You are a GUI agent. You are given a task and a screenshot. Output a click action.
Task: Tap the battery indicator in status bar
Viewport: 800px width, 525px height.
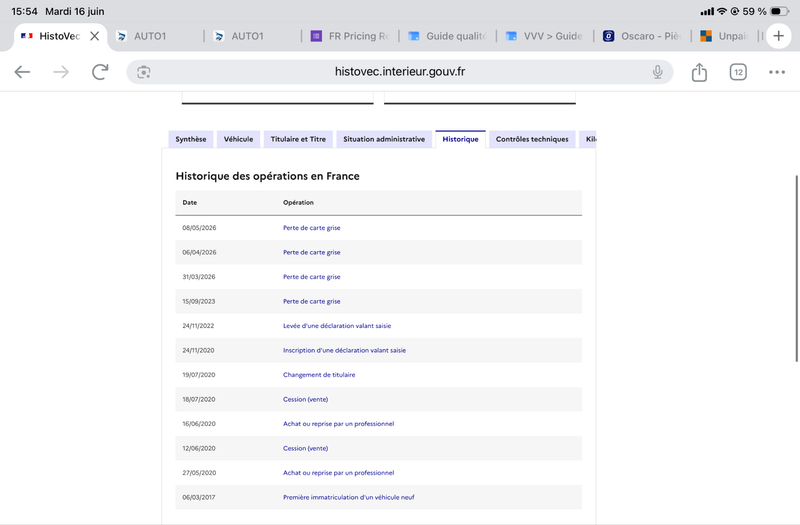(779, 11)
